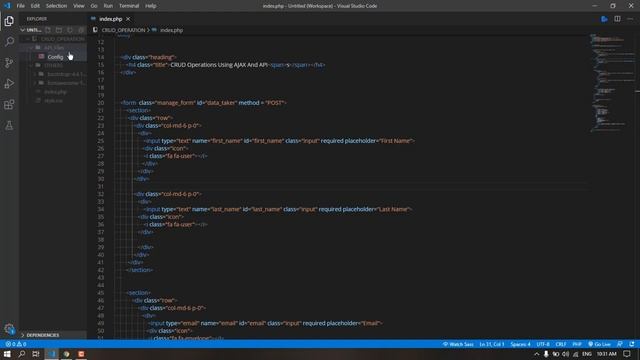Image resolution: width=640 pixels, height=360 pixels.
Task: Open the Terminal menu
Action: (129, 6)
